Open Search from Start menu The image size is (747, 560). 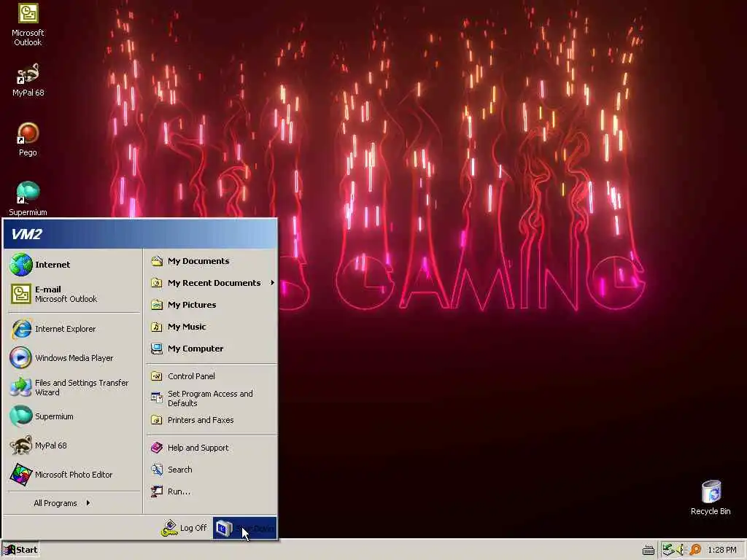click(x=211, y=470)
